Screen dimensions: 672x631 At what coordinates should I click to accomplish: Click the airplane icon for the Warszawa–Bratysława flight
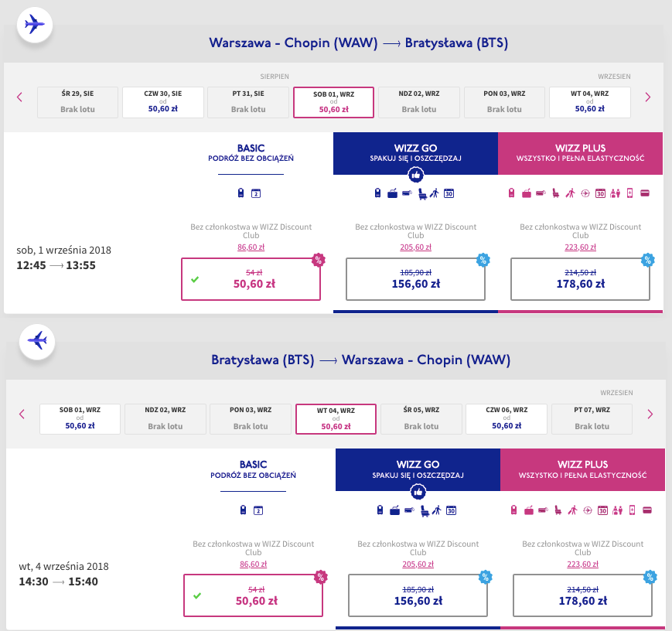pos(35,24)
